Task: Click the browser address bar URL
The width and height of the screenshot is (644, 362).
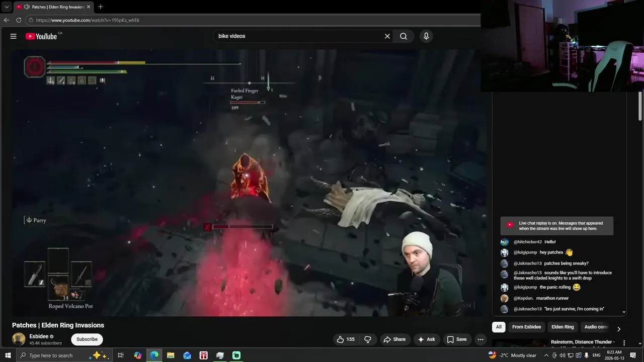Action: tap(88, 20)
